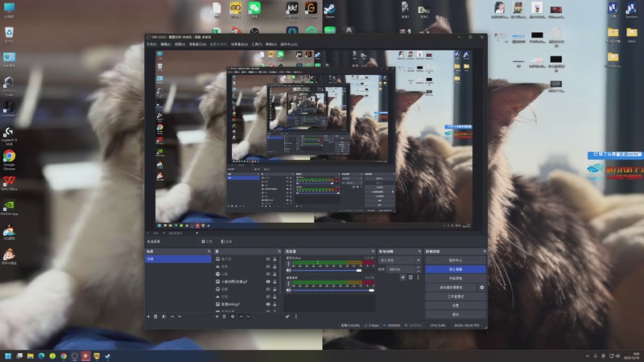Open scene filters icon in Scenes toolbar

(164, 316)
